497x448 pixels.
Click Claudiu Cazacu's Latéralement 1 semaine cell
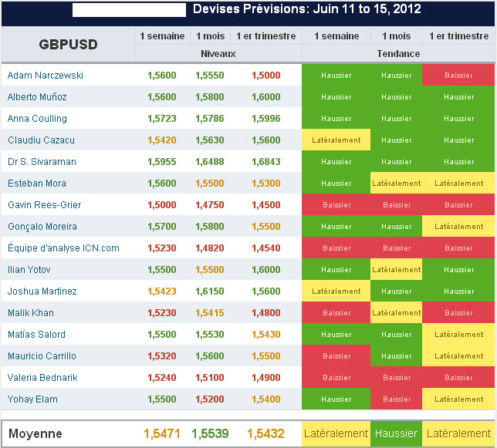[336, 140]
